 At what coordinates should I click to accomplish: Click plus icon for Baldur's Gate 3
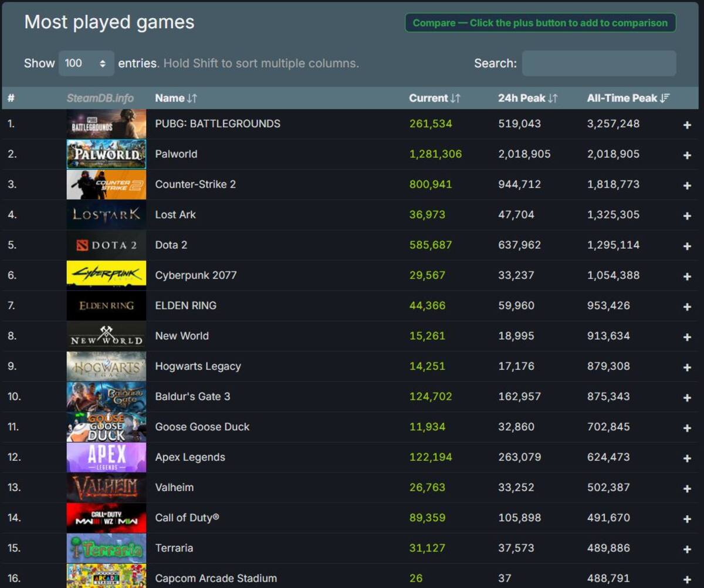[x=687, y=398]
